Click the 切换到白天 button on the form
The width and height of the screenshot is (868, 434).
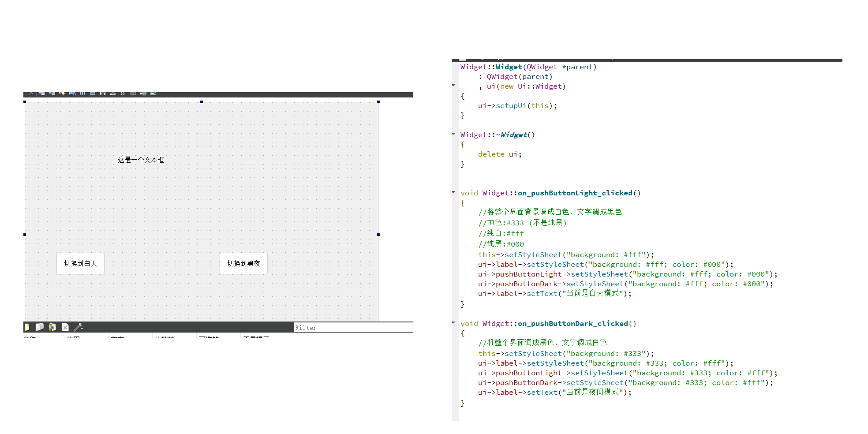(80, 263)
